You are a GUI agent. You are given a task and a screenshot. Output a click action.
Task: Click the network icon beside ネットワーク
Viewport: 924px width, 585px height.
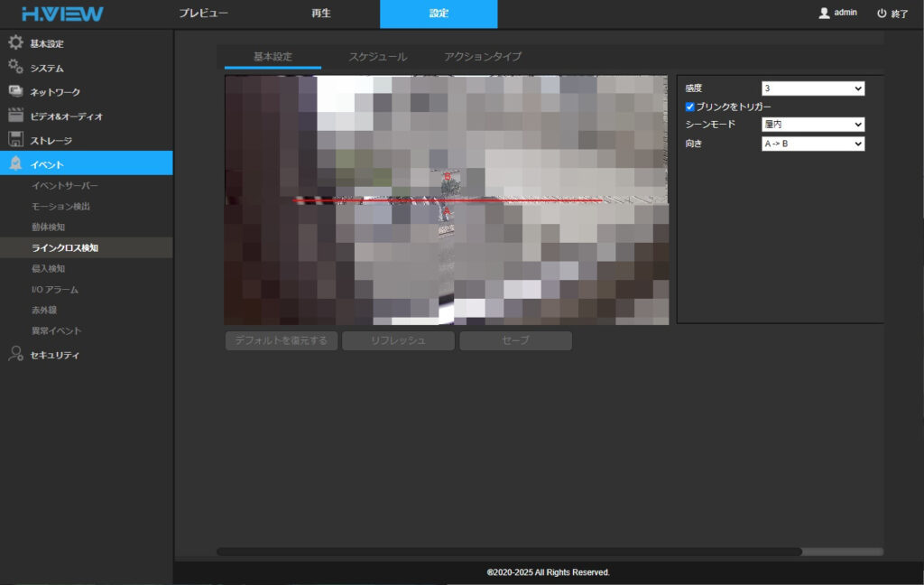click(x=16, y=91)
